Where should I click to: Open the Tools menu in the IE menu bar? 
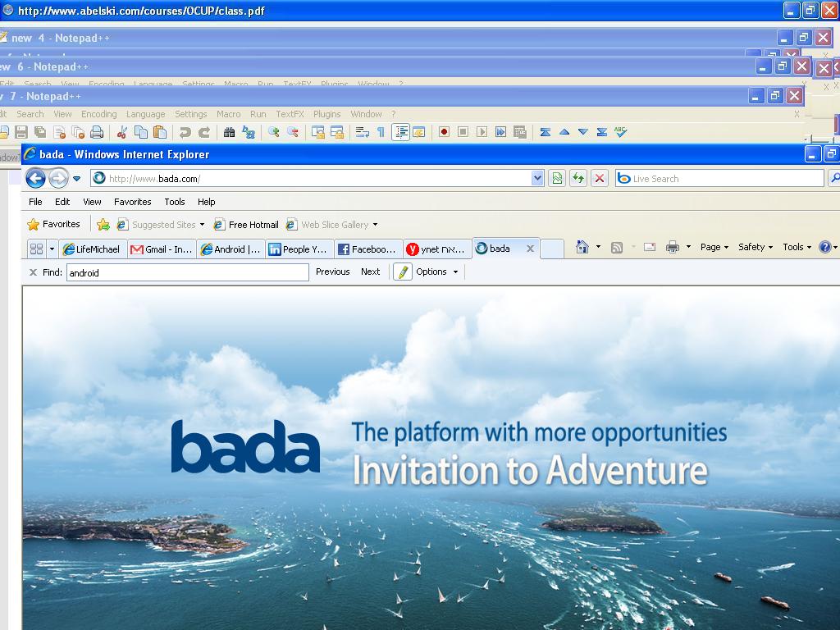tap(175, 202)
